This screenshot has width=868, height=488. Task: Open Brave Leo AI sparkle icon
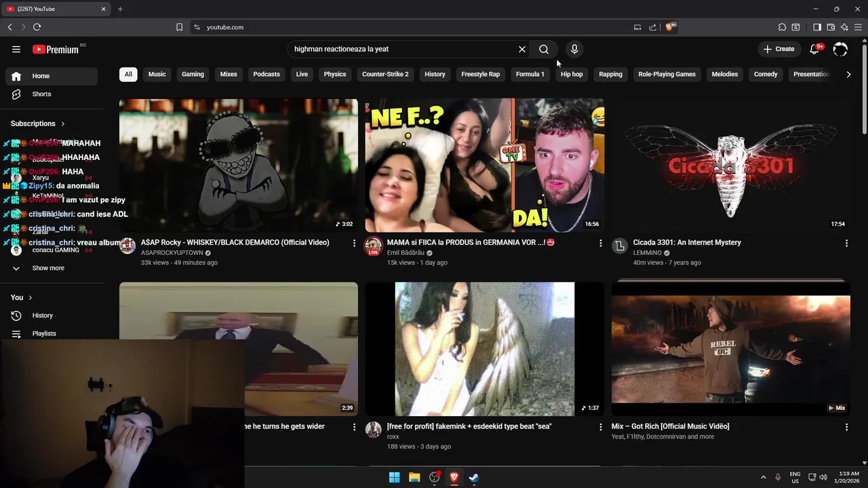click(844, 27)
